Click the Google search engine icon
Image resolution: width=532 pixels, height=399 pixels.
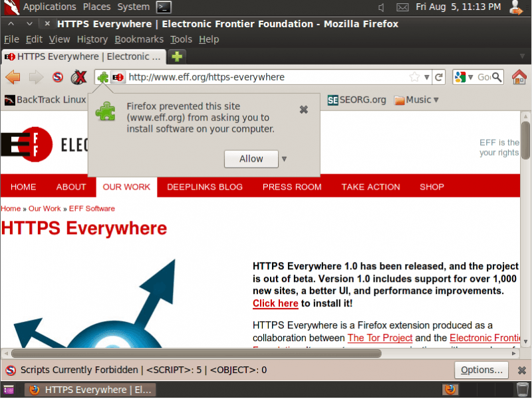pos(460,77)
